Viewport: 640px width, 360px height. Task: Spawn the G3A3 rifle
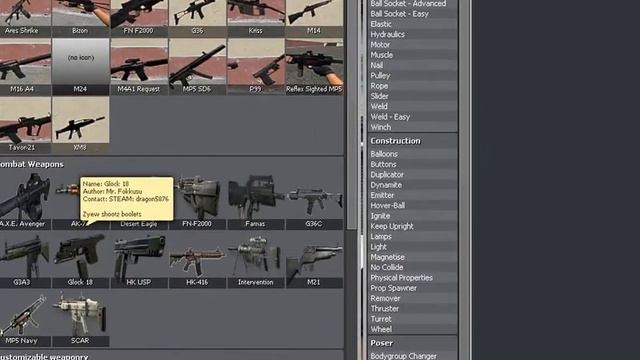(x=24, y=260)
